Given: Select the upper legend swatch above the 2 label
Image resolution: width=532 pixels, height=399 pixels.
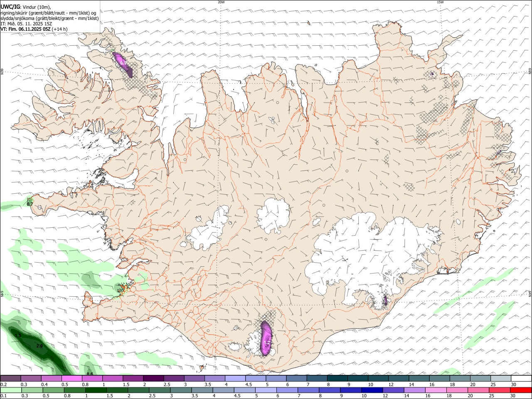Looking at the screenshot, I should [153, 378].
